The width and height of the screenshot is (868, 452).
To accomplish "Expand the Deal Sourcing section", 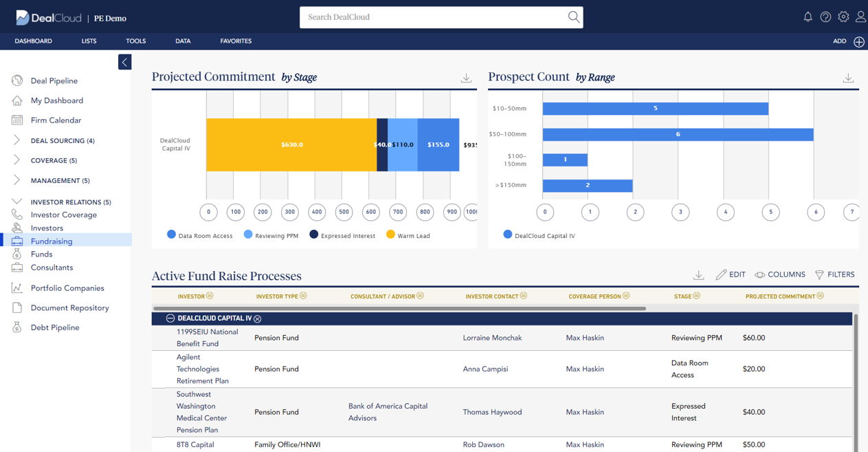I will (x=17, y=140).
